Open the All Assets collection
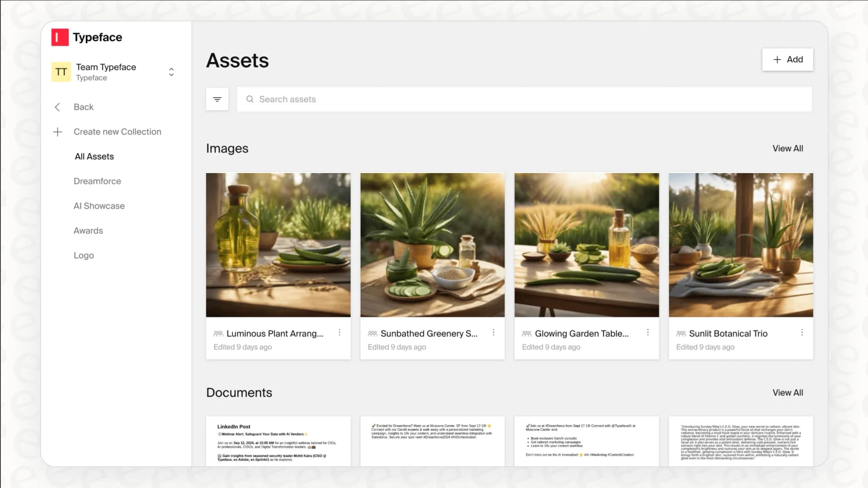868x488 pixels. point(94,156)
